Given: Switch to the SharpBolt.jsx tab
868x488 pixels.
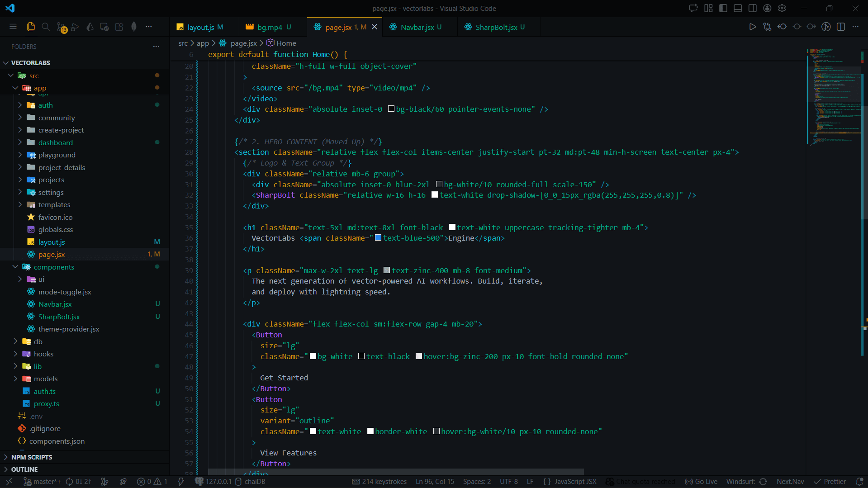Looking at the screenshot, I should [x=496, y=27].
